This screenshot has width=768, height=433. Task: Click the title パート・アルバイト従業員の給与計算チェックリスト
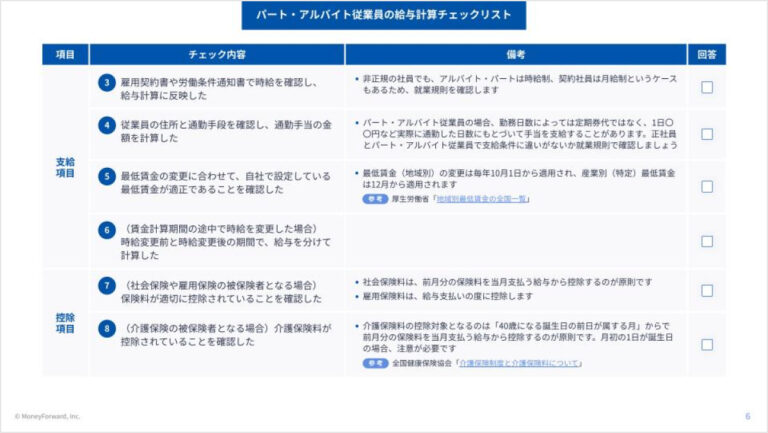tap(384, 15)
